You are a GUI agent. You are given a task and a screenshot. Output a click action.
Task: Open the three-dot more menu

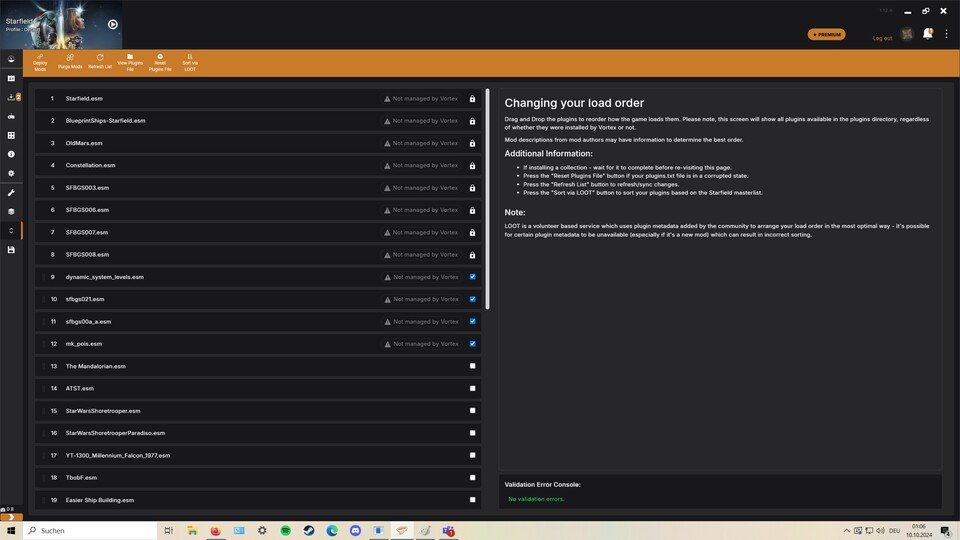947,34
